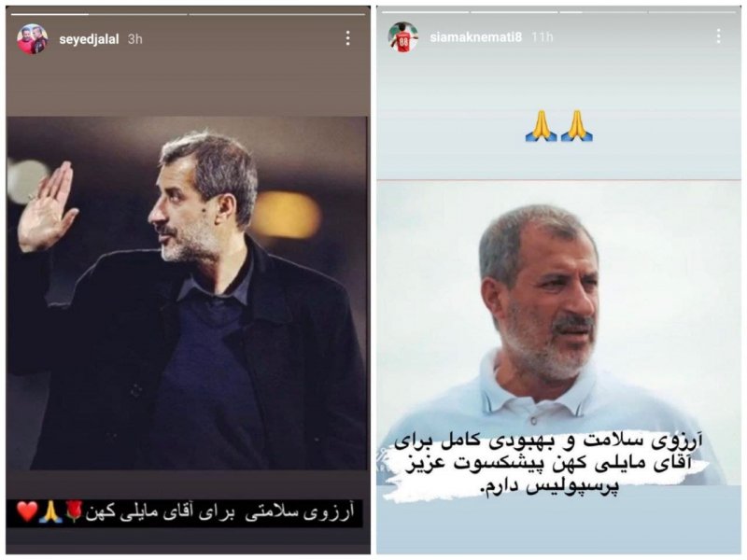Viewport: 747px width, 560px height.
Task: Click the 11h timestamp next to siamaknemati8
Action: pyautogui.click(x=543, y=36)
